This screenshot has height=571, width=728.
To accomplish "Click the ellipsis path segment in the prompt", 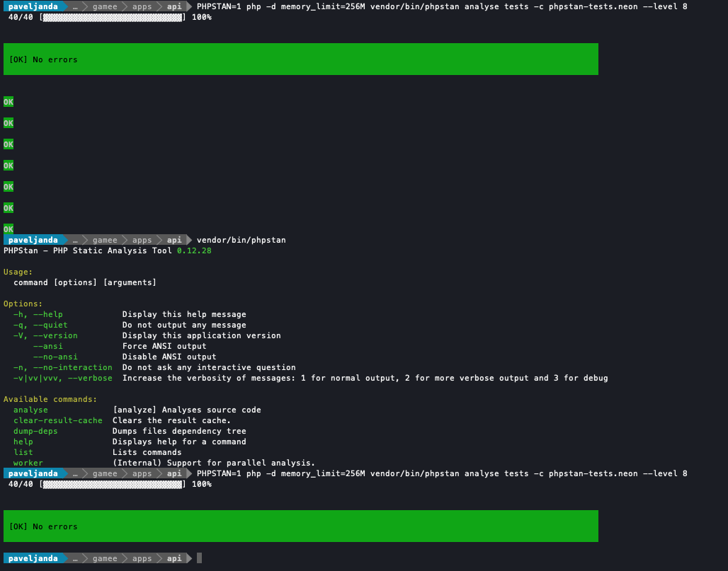I will point(75,6).
